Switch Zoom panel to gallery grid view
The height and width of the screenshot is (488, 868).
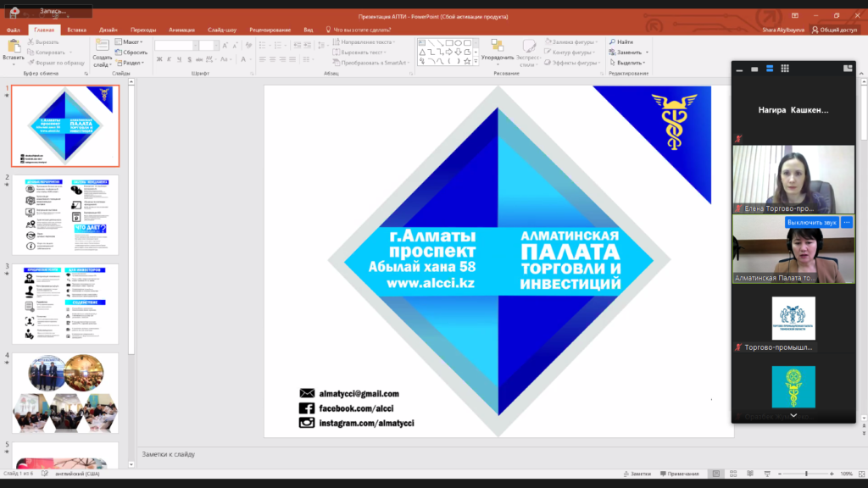coord(785,69)
